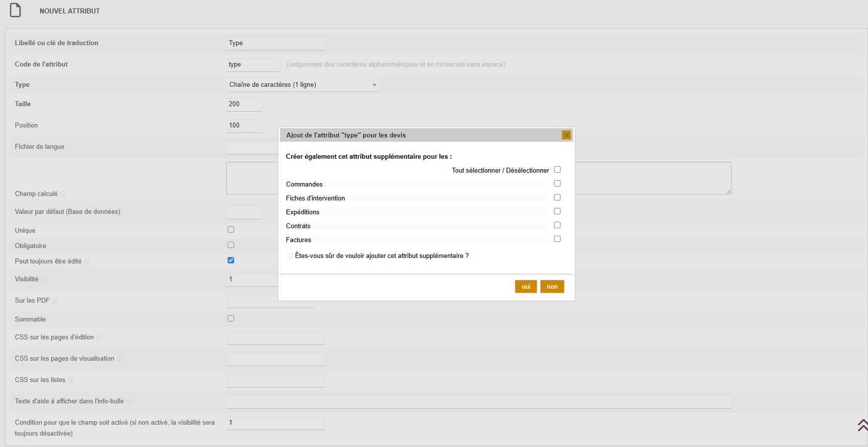Image resolution: width=868 pixels, height=447 pixels.
Task: Confirm by clicking the oui button
Action: 526,287
